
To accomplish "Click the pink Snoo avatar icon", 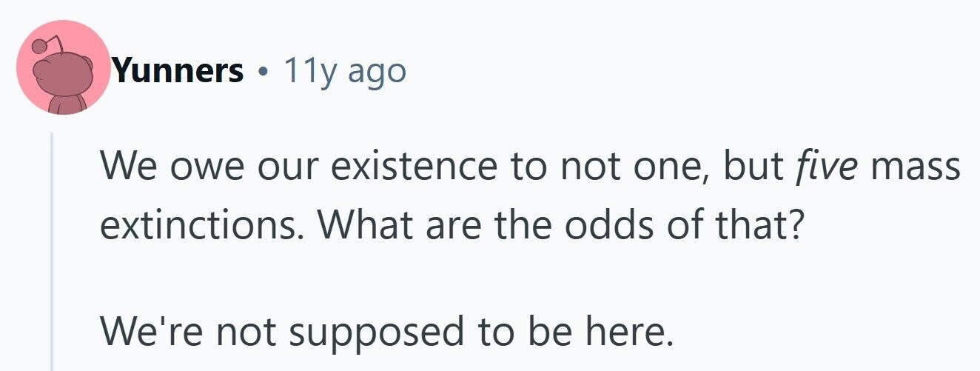I will coord(63,67).
